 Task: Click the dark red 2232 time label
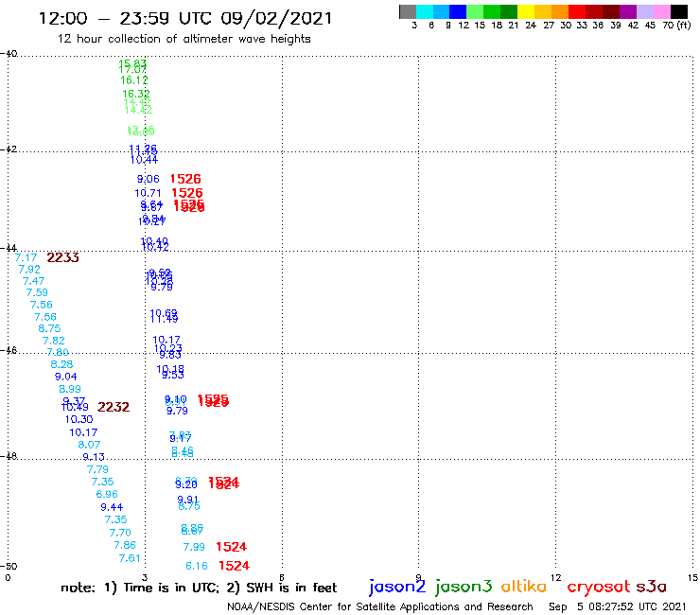114,408
